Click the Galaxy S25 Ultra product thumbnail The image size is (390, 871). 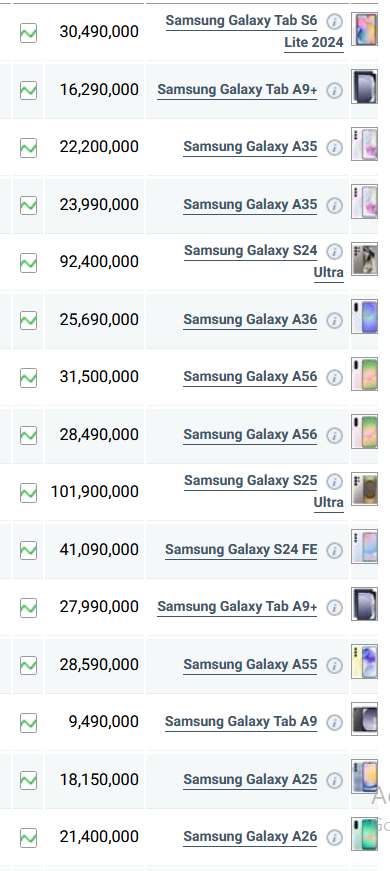364,489
